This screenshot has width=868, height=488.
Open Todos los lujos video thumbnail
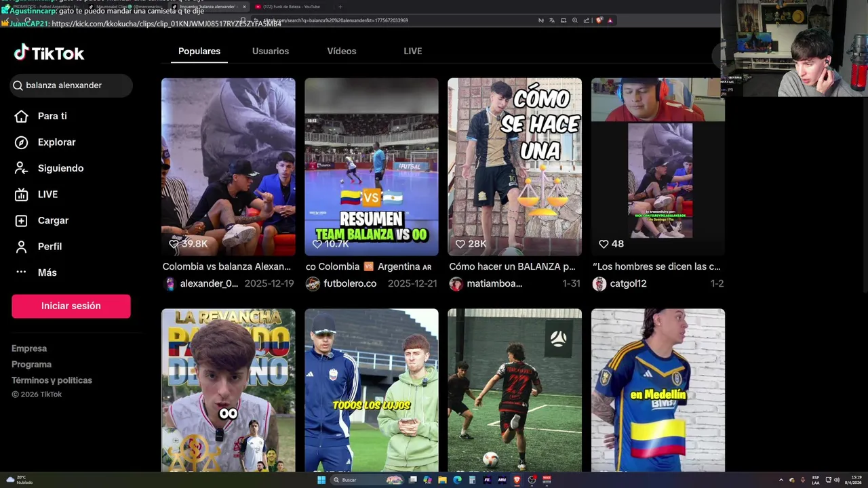tap(372, 390)
